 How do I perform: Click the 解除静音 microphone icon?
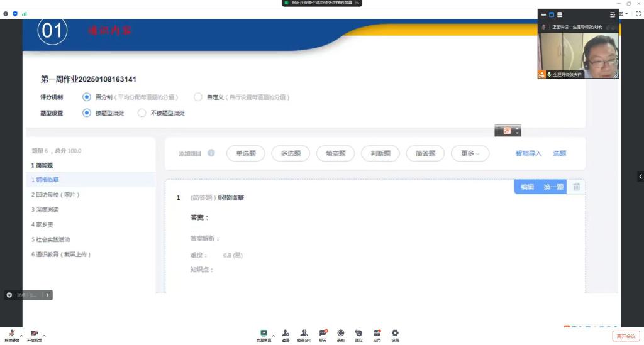coord(12,333)
